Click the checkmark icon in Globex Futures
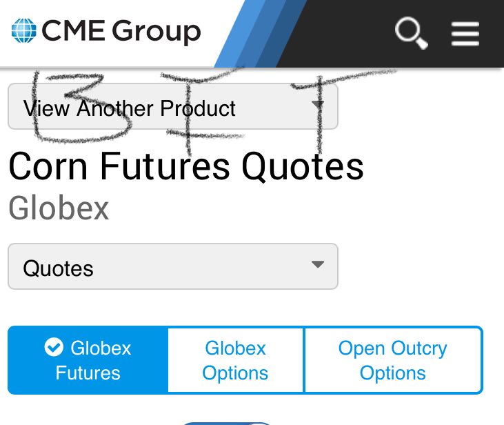 point(54,347)
